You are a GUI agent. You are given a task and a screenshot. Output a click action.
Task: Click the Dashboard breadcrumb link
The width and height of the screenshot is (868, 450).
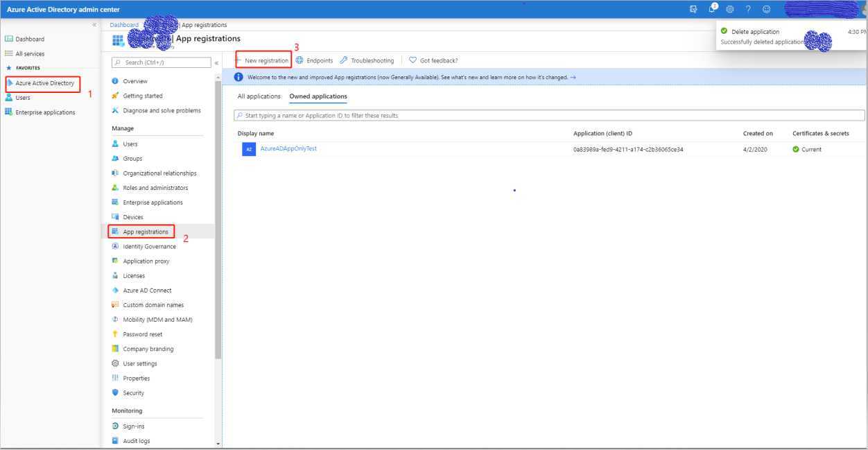(x=124, y=25)
